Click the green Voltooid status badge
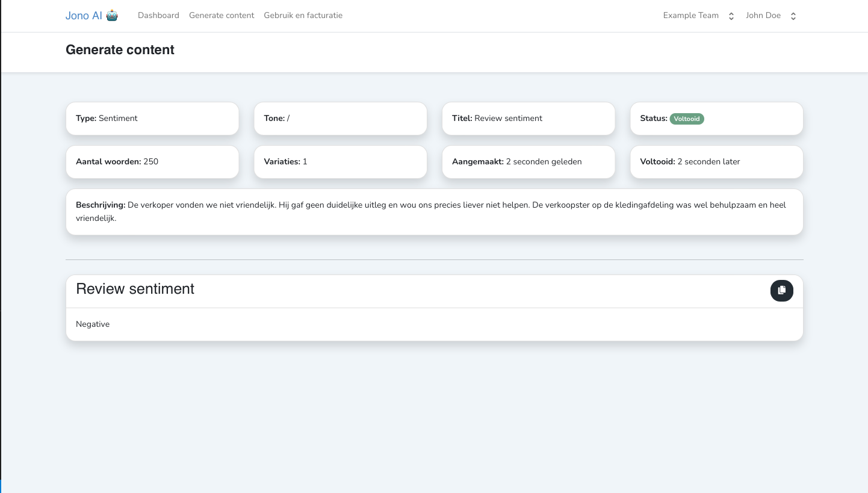 [x=687, y=119]
